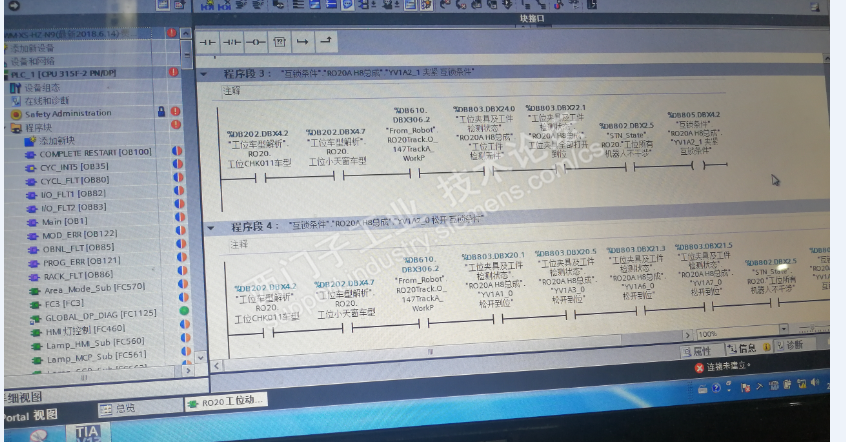
Task: Open Main [OB1] block
Action: [x=64, y=221]
